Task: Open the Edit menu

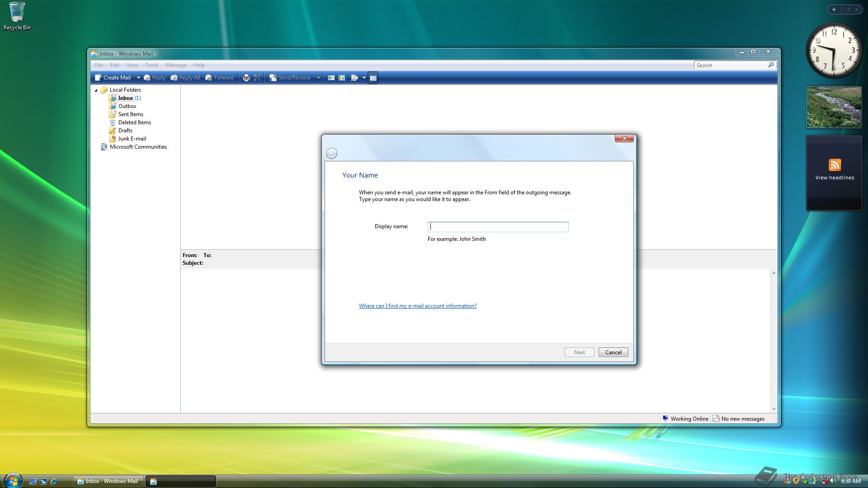Action: point(115,65)
